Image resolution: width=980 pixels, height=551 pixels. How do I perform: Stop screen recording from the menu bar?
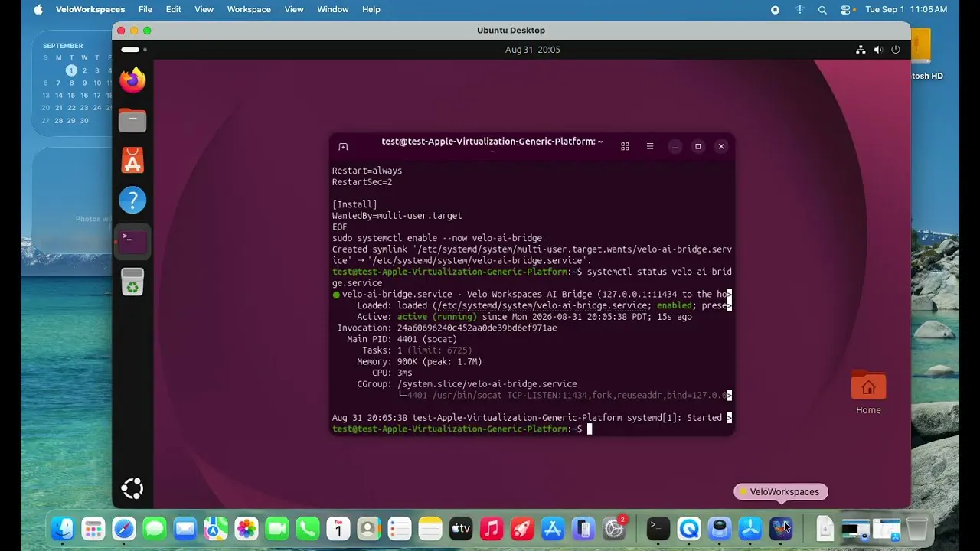(x=775, y=10)
